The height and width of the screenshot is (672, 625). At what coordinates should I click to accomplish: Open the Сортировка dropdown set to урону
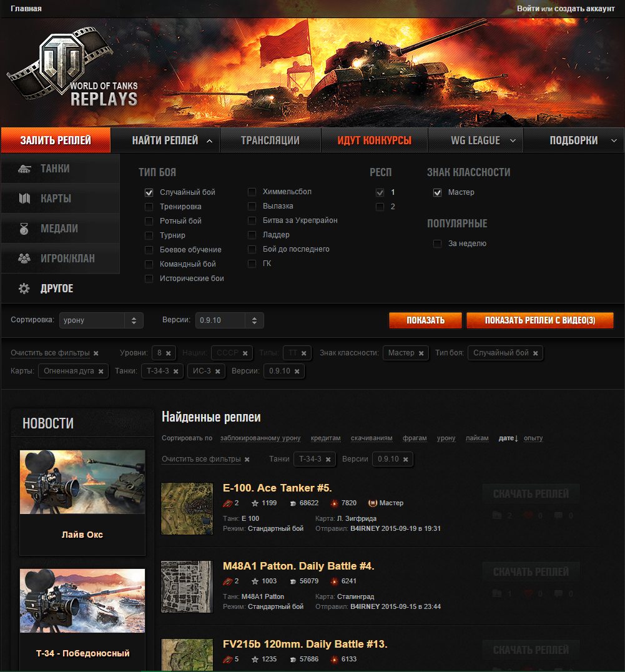(x=101, y=320)
